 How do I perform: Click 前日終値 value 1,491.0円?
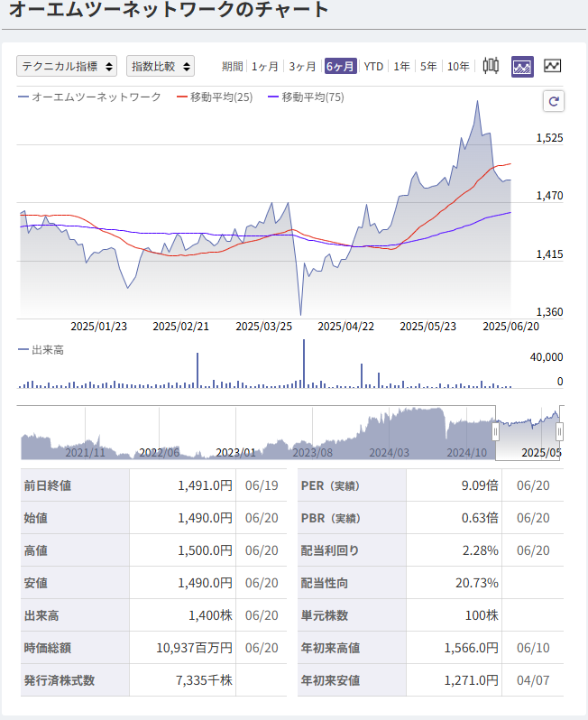(206, 485)
